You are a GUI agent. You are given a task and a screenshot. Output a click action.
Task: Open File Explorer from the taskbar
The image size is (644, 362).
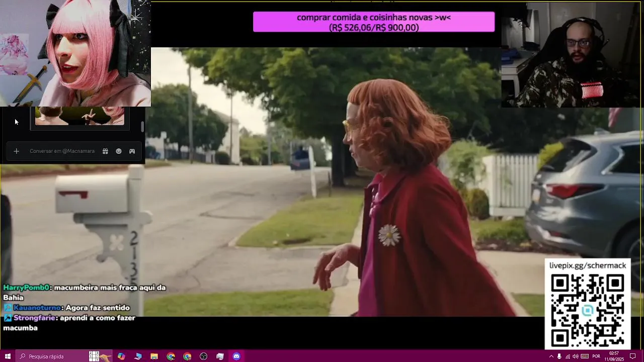click(x=154, y=356)
